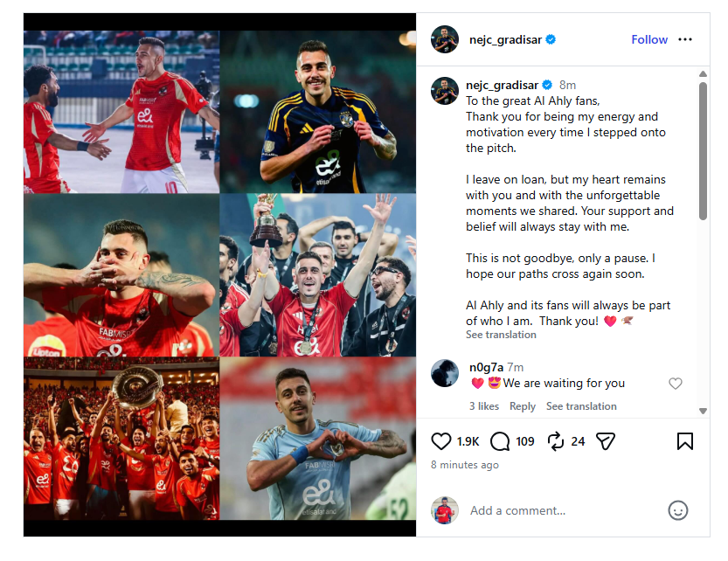Like n0g7a's comment with small heart
The image size is (728, 561).
(675, 384)
